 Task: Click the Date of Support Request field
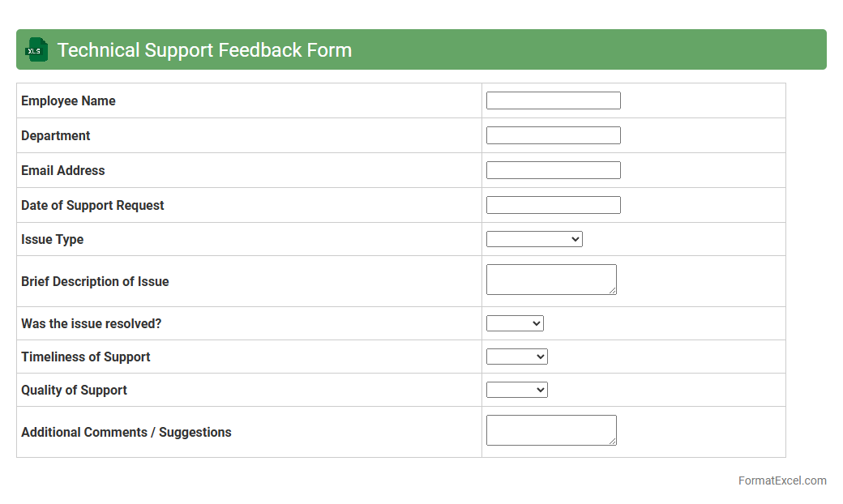[x=553, y=205]
